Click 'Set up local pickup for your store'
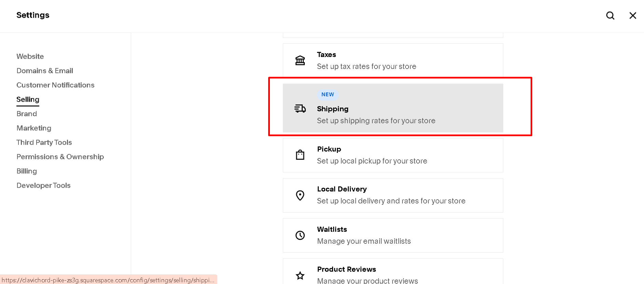This screenshot has height=284, width=644. pos(372,161)
